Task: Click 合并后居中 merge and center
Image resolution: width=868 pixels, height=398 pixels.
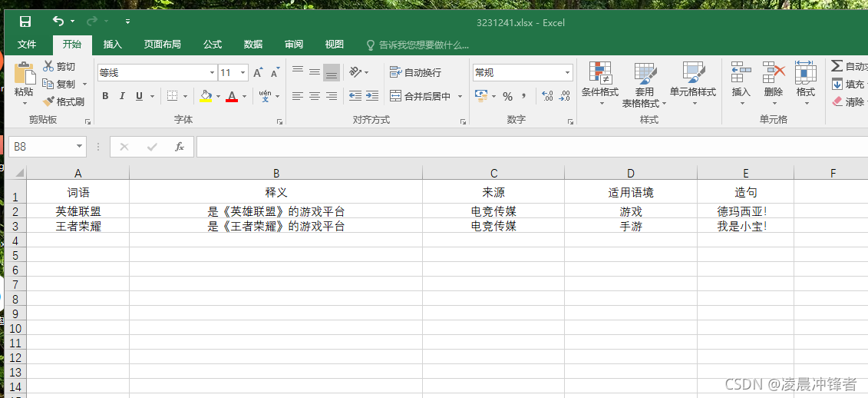Action: (420, 97)
